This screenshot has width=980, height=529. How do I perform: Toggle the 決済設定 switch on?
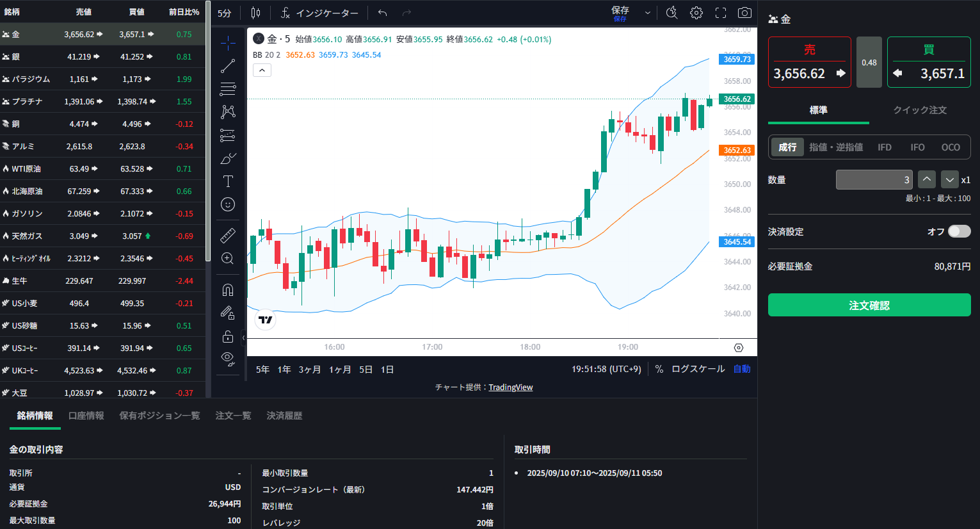(x=959, y=231)
